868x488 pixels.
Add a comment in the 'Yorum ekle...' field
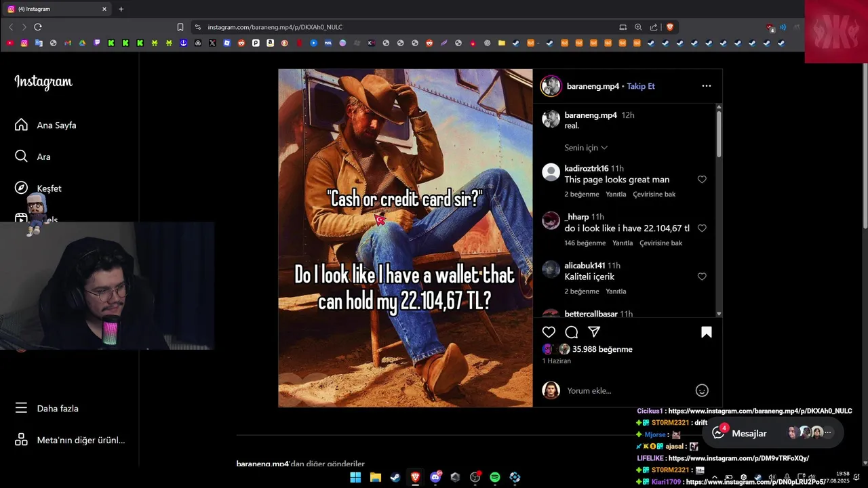pyautogui.click(x=627, y=390)
